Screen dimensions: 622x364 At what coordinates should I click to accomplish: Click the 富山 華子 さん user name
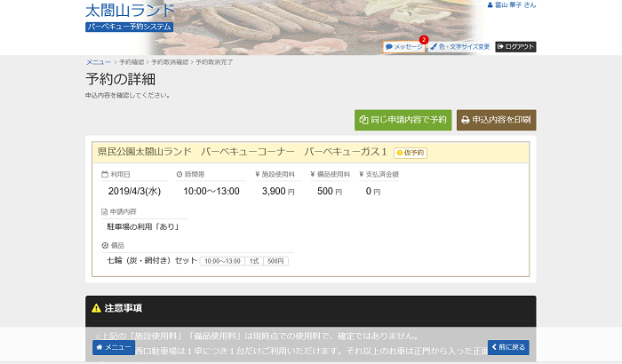(514, 4)
